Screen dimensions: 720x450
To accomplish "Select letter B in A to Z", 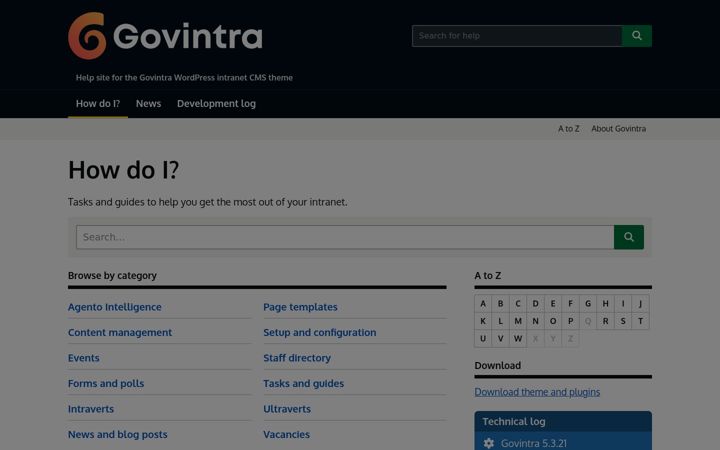I will (501, 304).
